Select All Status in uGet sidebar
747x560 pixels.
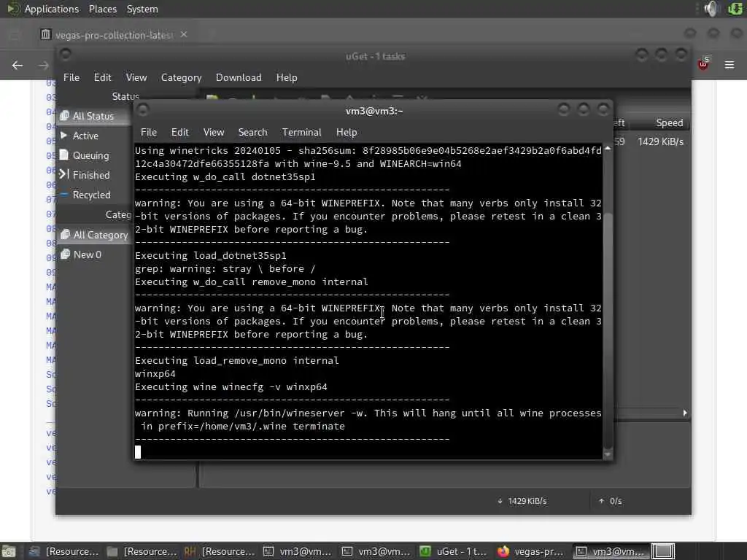[94, 116]
